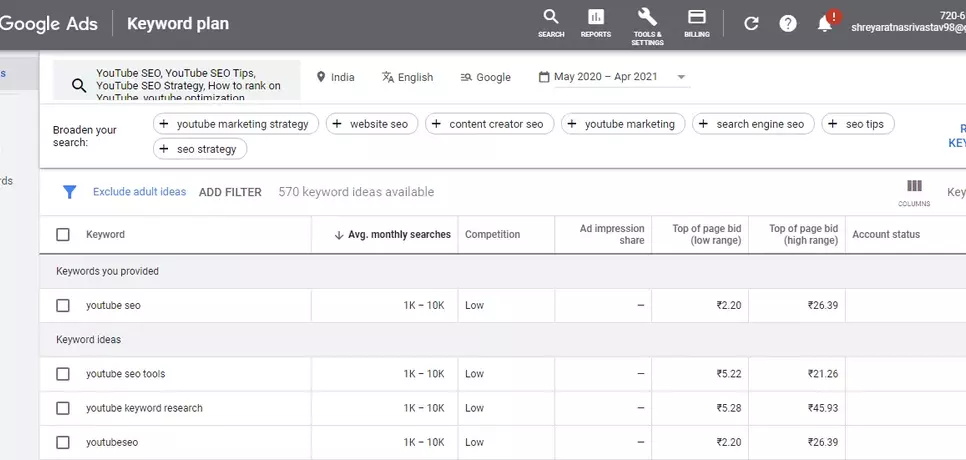Open the Reports icon
The image size is (966, 460).
pyautogui.click(x=596, y=17)
